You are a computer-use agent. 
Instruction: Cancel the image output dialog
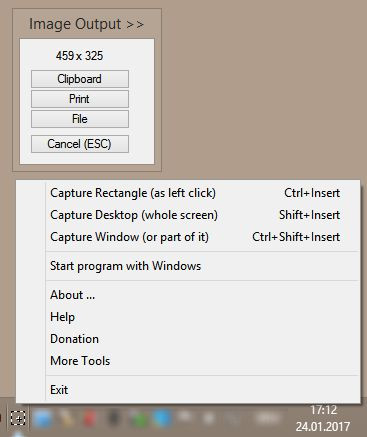coord(80,144)
